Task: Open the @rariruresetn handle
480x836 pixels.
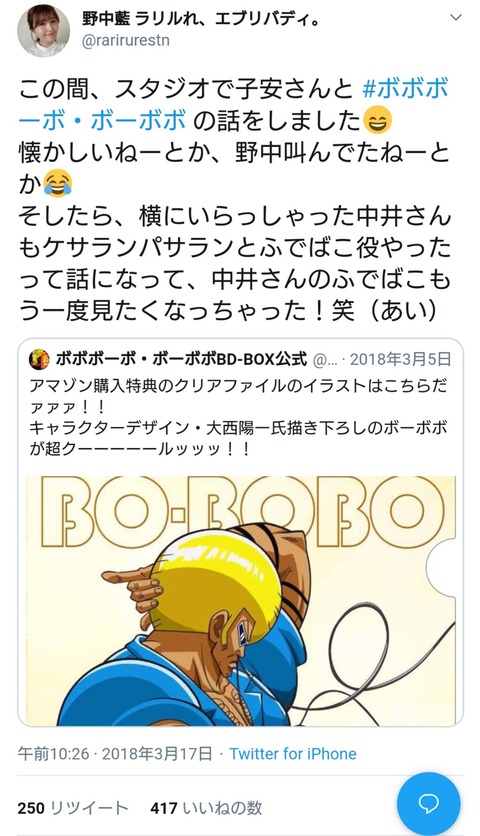Action: pos(126,41)
